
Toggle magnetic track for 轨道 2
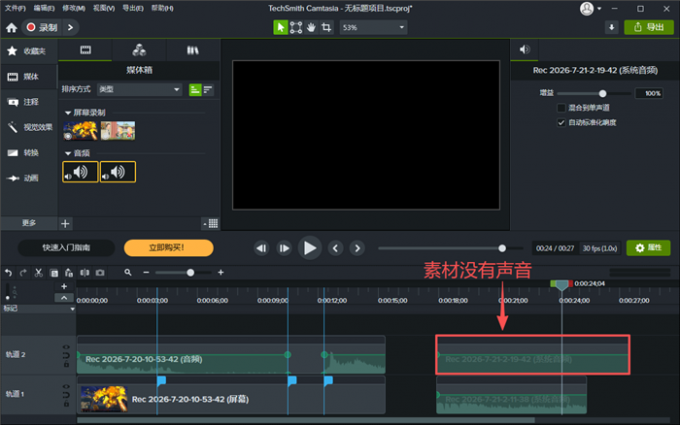66,356
